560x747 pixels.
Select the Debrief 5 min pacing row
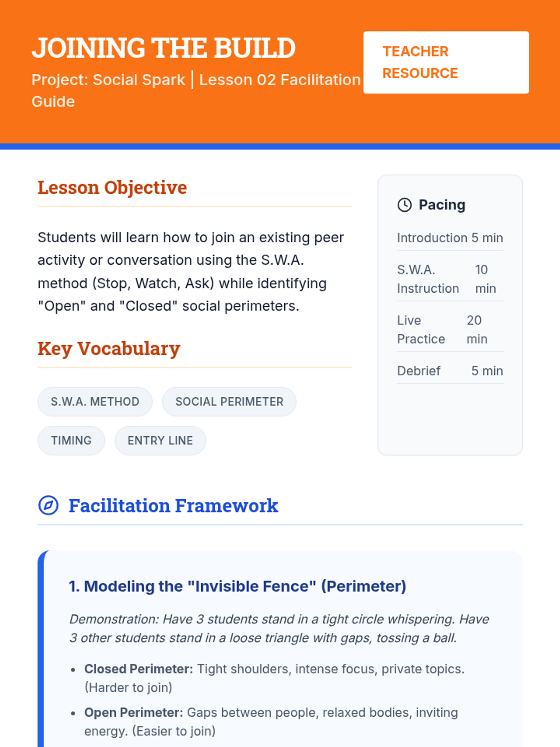[450, 371]
